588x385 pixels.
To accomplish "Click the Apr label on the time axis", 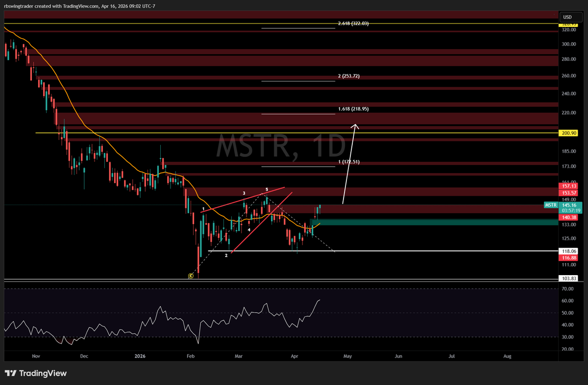I will point(294,356).
